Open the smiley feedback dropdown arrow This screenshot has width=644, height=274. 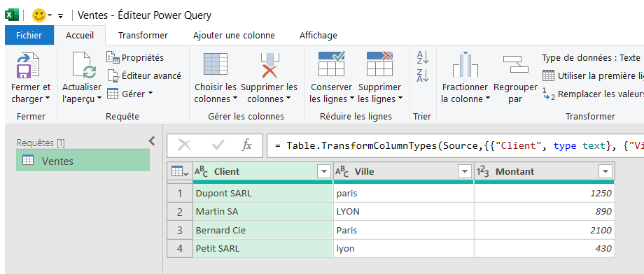[50, 15]
